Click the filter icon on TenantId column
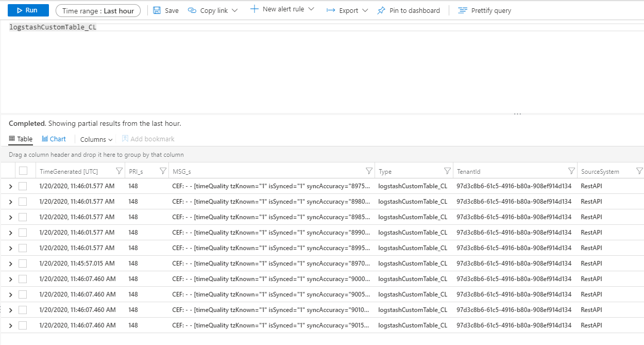This screenshot has height=345, width=644. (x=571, y=171)
